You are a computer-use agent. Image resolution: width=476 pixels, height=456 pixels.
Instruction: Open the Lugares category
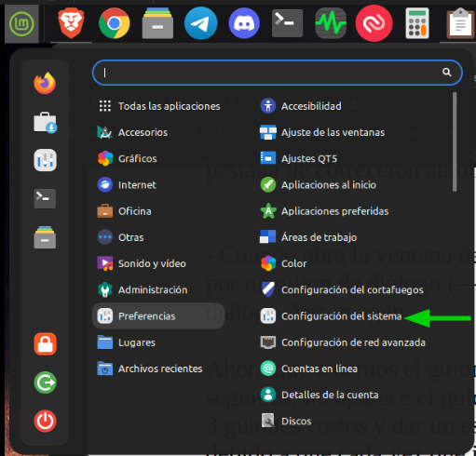pos(158,342)
